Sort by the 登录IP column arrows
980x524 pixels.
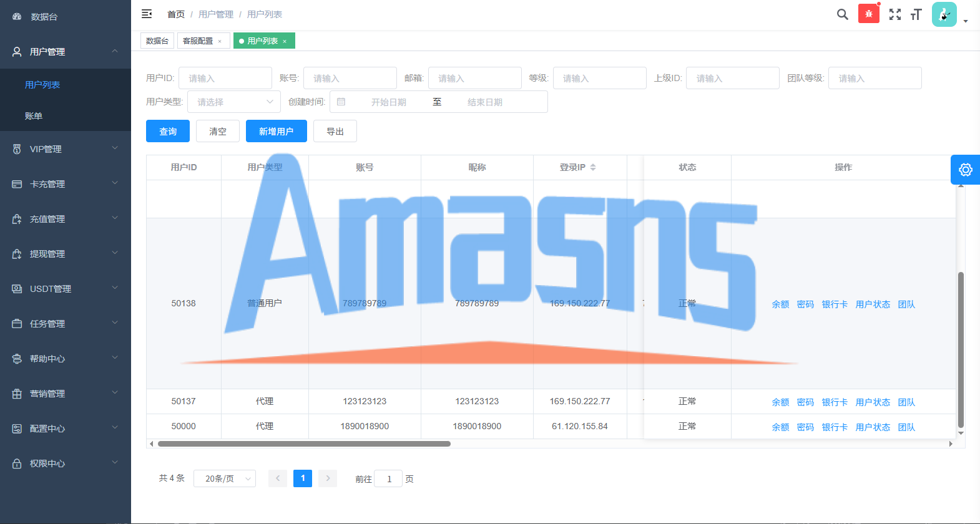pyautogui.click(x=593, y=167)
